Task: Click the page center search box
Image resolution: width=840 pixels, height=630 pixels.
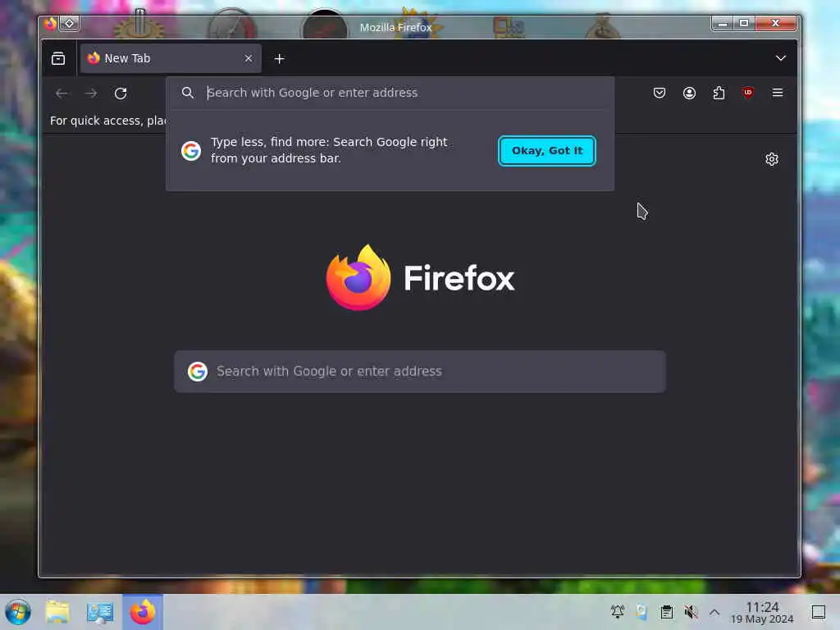Action: (420, 372)
